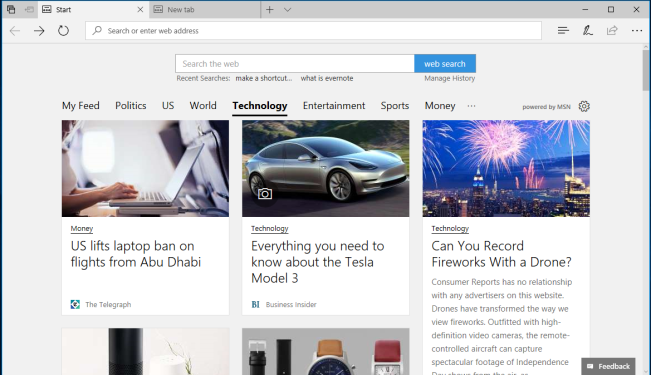Click the camera gallery icon on Tesla image

tap(265, 194)
